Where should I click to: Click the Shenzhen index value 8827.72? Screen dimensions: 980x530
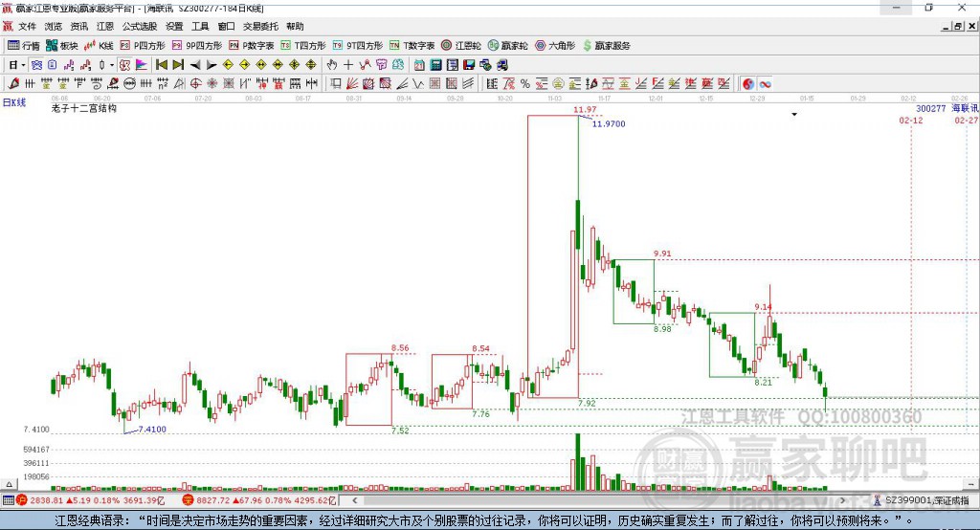click(x=213, y=500)
